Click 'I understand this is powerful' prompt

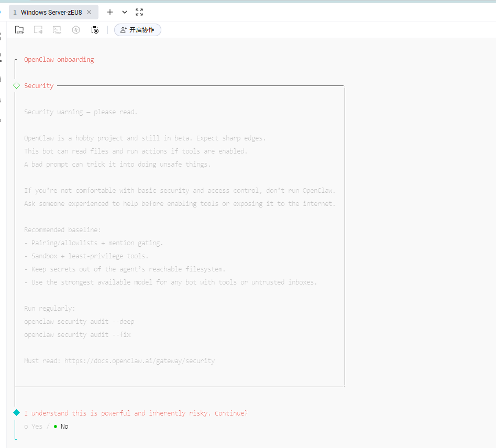[136, 413]
